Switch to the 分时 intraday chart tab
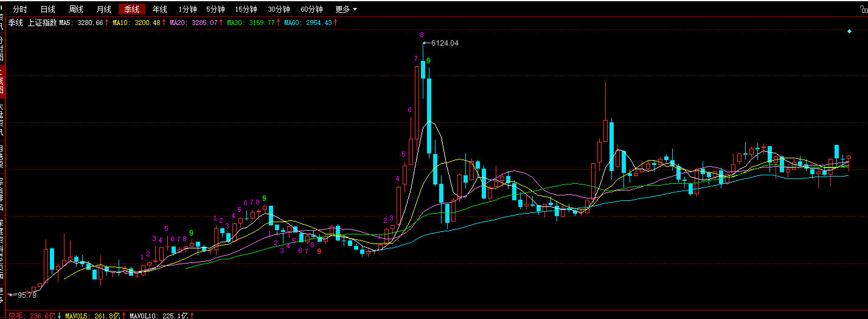The height and width of the screenshot is (319, 868). tap(20, 9)
